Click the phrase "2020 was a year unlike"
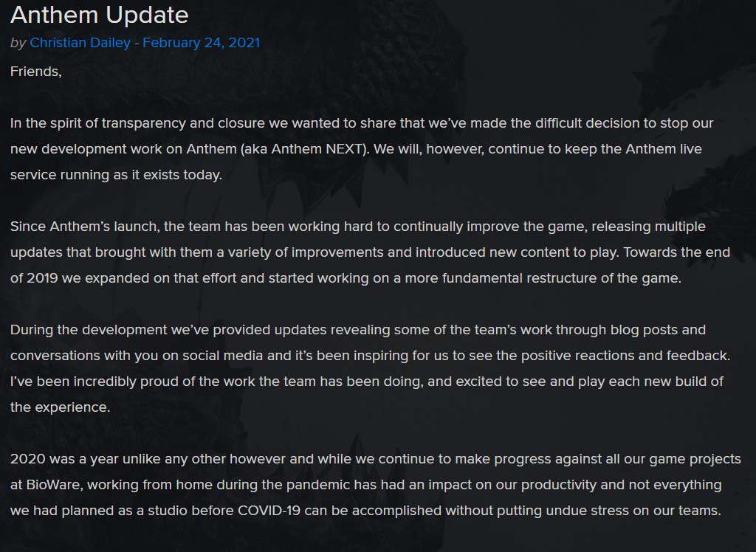Image resolution: width=756 pixels, height=552 pixels. 80,459
